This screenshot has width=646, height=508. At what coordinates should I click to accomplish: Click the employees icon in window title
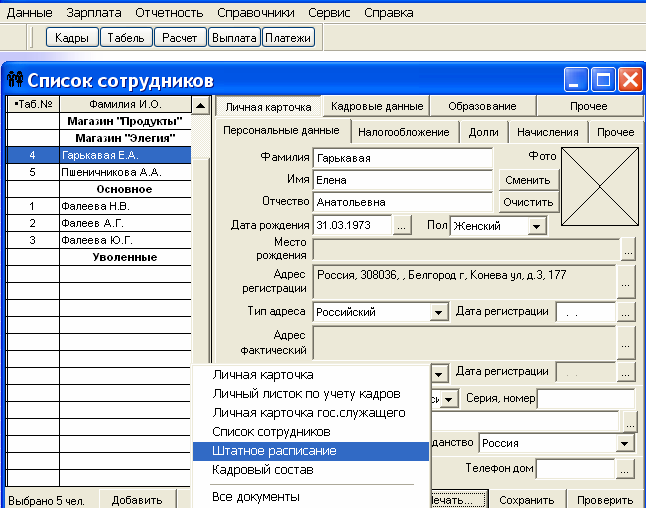click(15, 79)
